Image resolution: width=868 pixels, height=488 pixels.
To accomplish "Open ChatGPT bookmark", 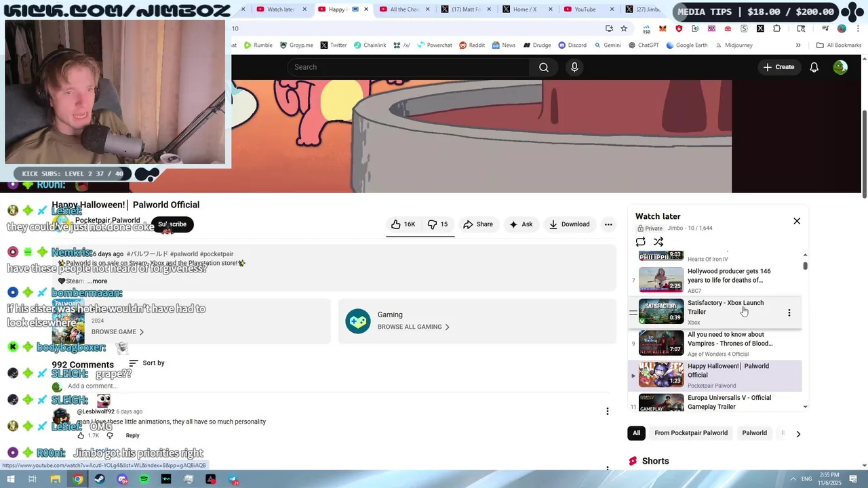I will pyautogui.click(x=644, y=45).
